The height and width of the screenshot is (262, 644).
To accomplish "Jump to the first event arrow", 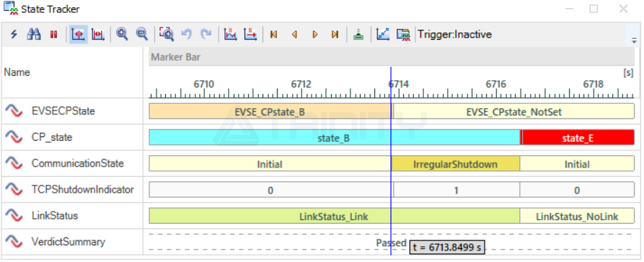I will (x=274, y=35).
